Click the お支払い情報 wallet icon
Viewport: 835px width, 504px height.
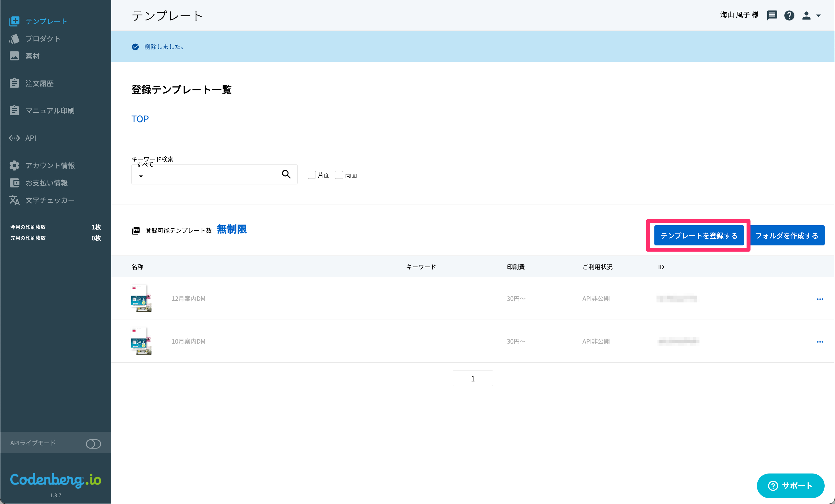point(14,183)
